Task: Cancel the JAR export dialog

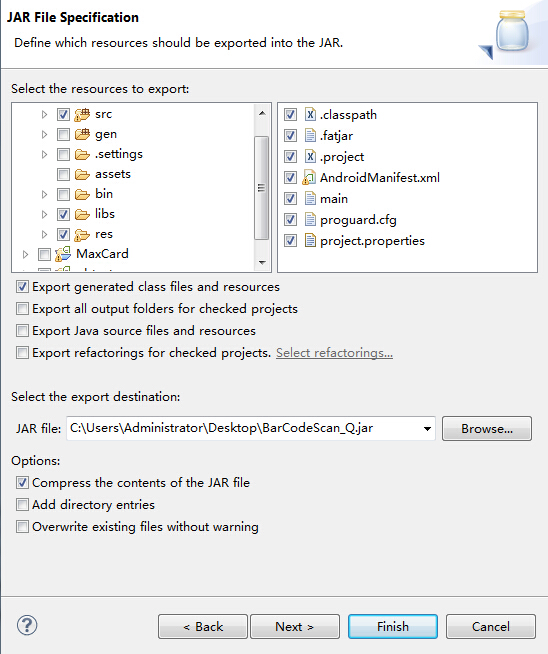Action: (491, 626)
